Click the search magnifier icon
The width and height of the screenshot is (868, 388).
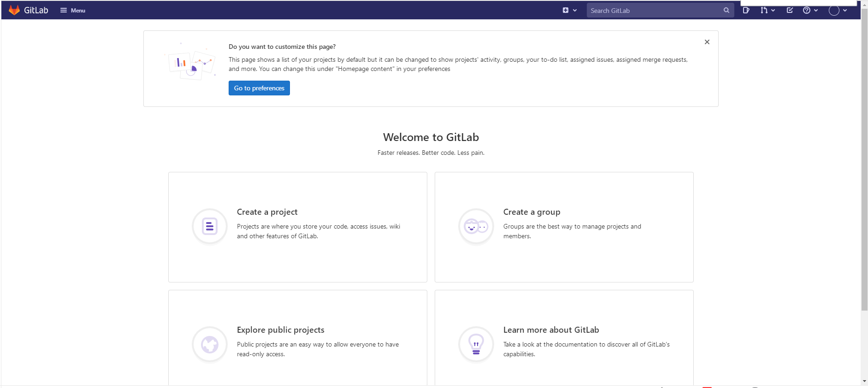tap(726, 10)
